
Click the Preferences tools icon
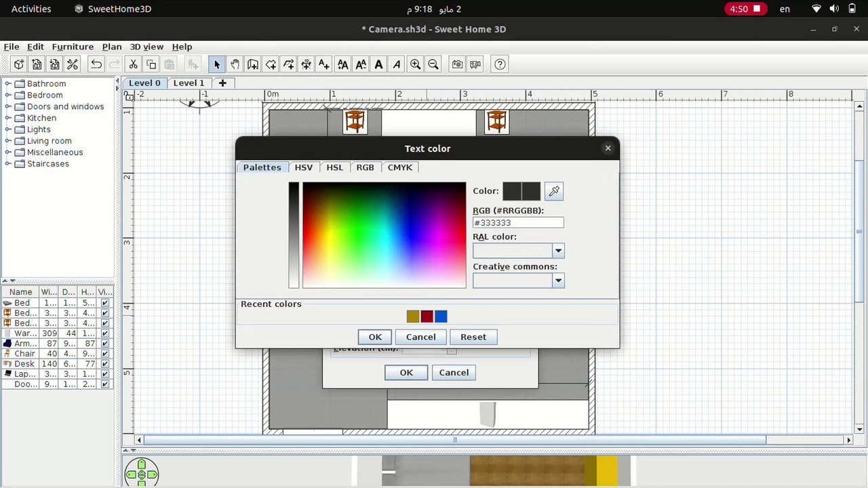point(73,64)
